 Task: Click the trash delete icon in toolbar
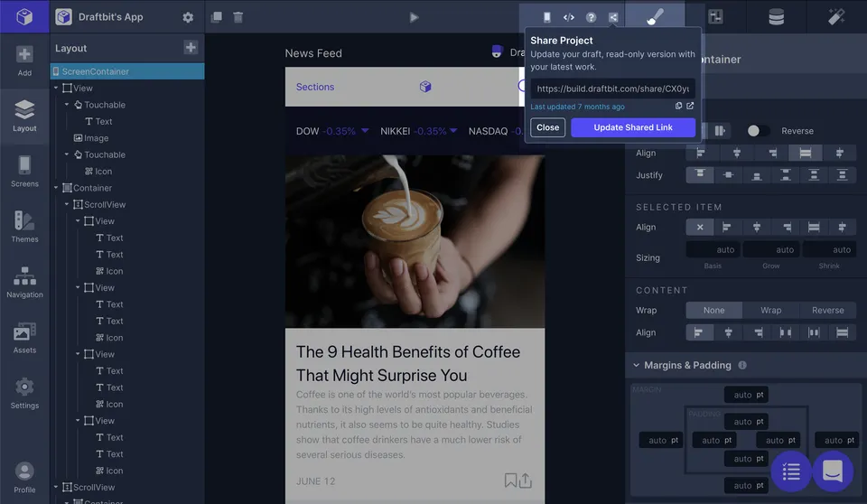click(x=238, y=17)
